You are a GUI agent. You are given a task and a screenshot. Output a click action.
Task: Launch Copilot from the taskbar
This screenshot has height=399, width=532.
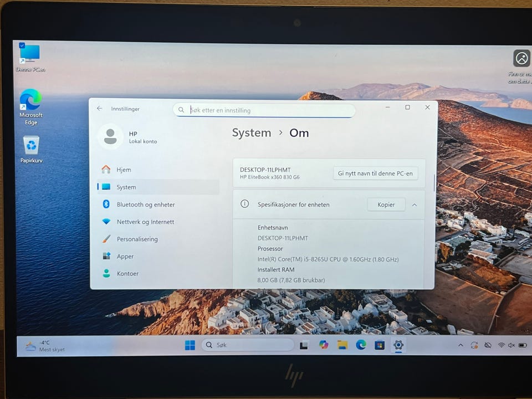(324, 345)
